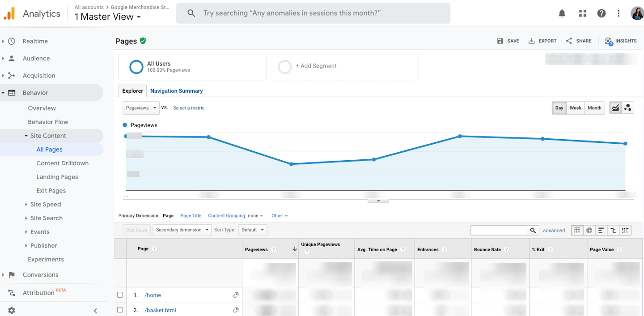
Task: Click the Page Value help icon
Action: (619, 249)
